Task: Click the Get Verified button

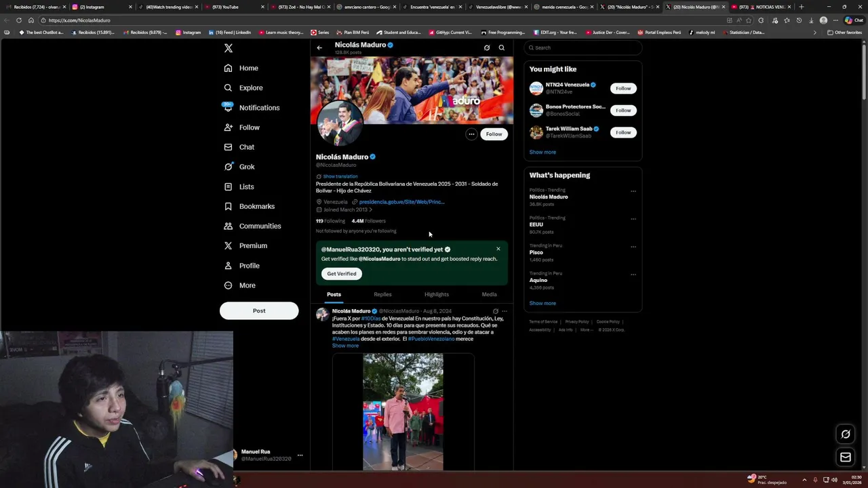Action: click(x=342, y=274)
